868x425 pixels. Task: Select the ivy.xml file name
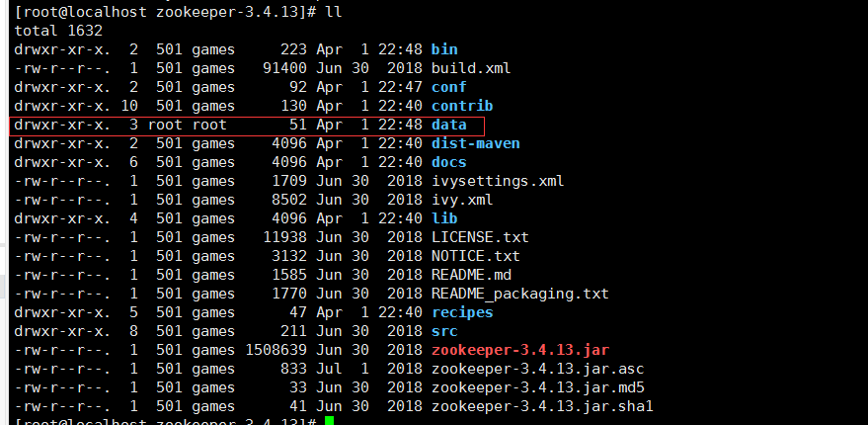pos(462,200)
